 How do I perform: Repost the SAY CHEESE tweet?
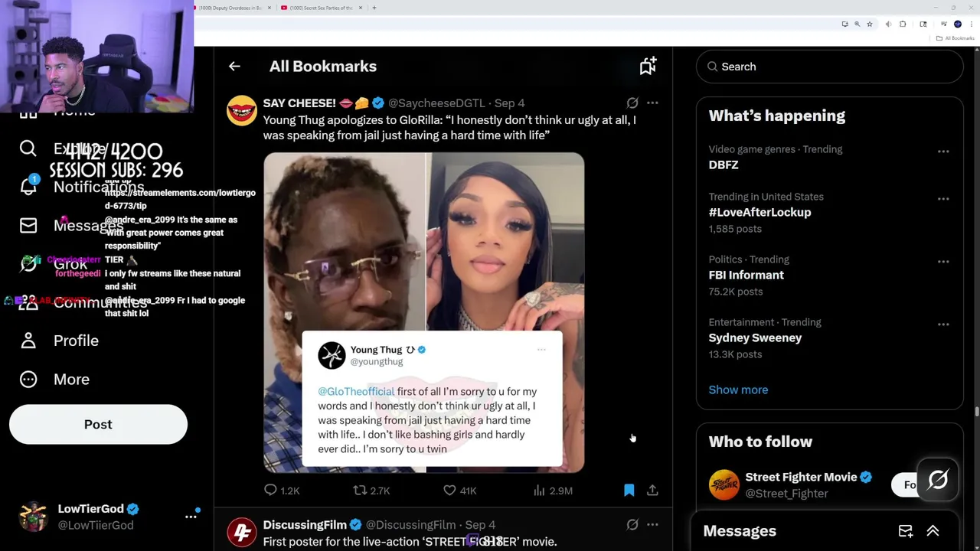[371, 491]
